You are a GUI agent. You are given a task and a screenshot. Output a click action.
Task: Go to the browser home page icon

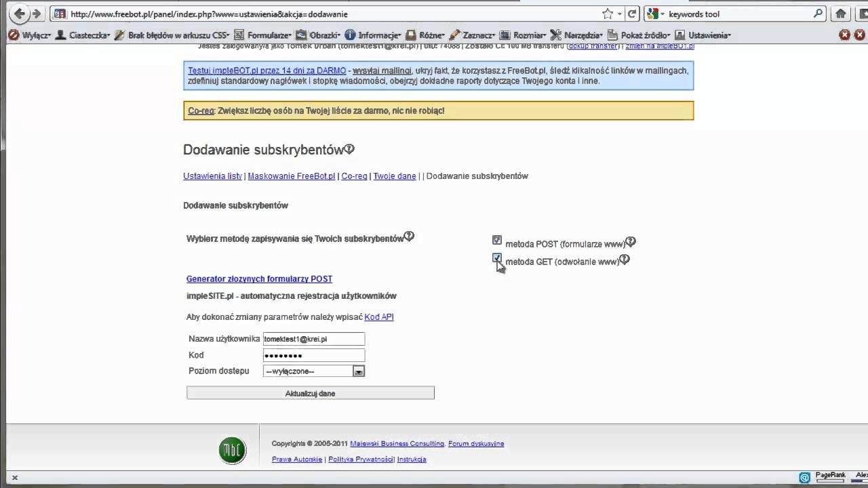click(840, 14)
